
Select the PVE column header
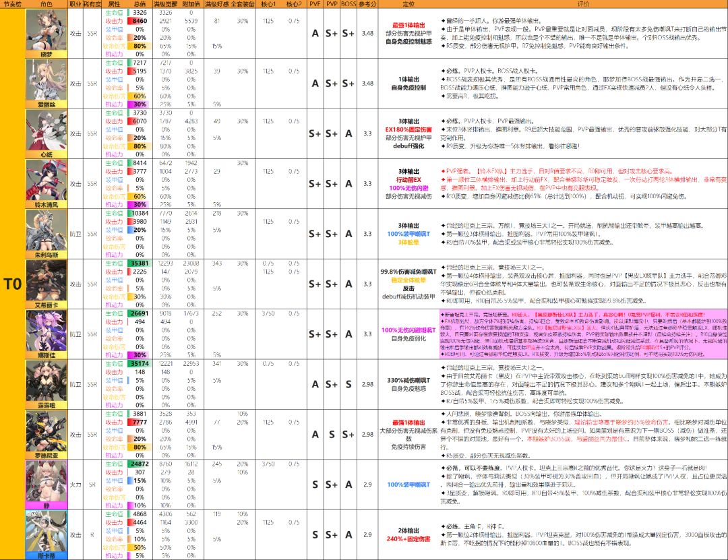pyautogui.click(x=315, y=4)
